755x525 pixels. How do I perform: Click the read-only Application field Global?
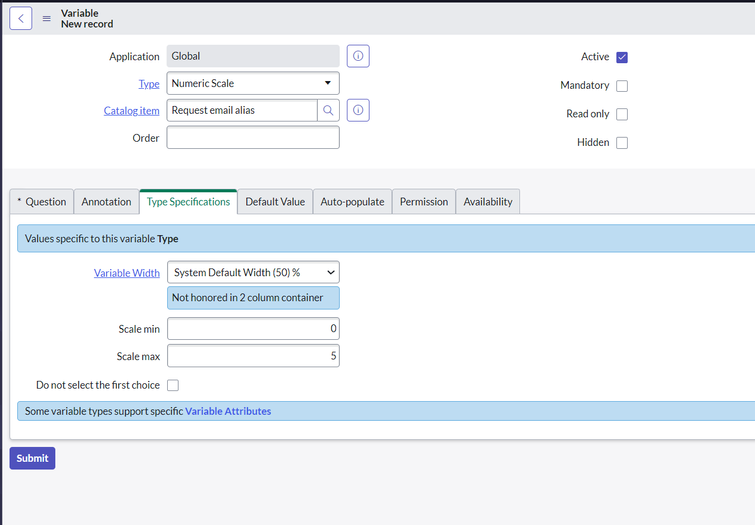click(253, 56)
